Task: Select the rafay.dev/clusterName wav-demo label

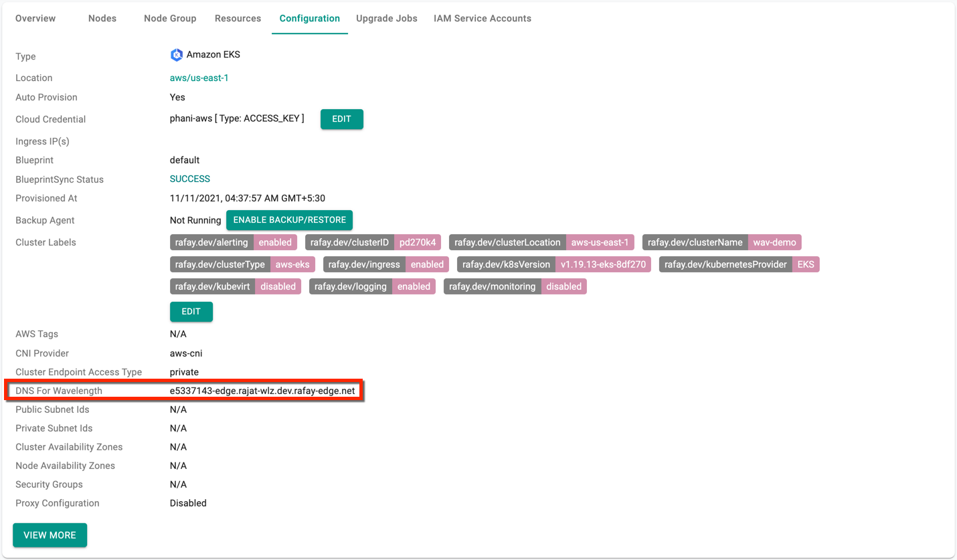Action: tap(722, 242)
